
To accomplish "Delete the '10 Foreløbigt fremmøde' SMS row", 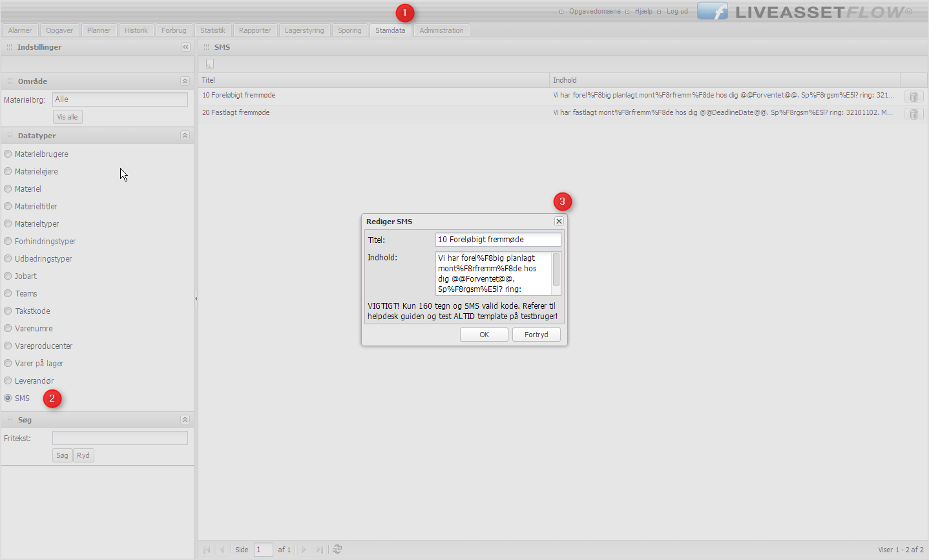I will [913, 97].
